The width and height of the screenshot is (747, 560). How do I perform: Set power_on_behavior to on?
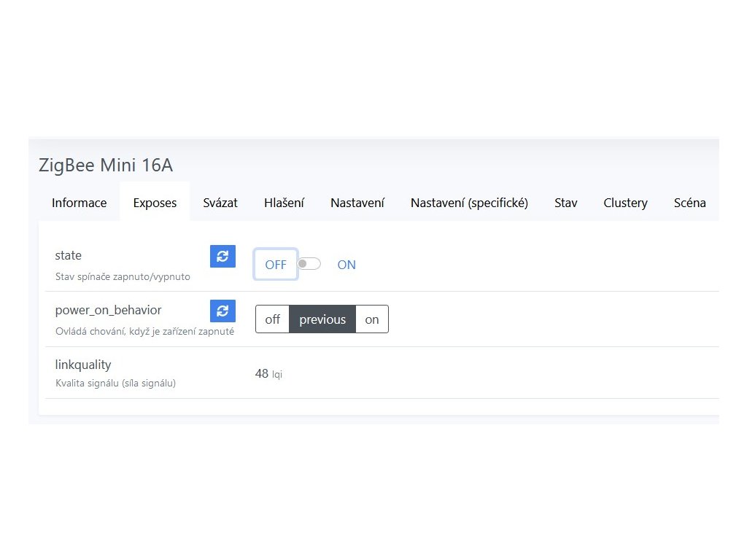pos(371,319)
